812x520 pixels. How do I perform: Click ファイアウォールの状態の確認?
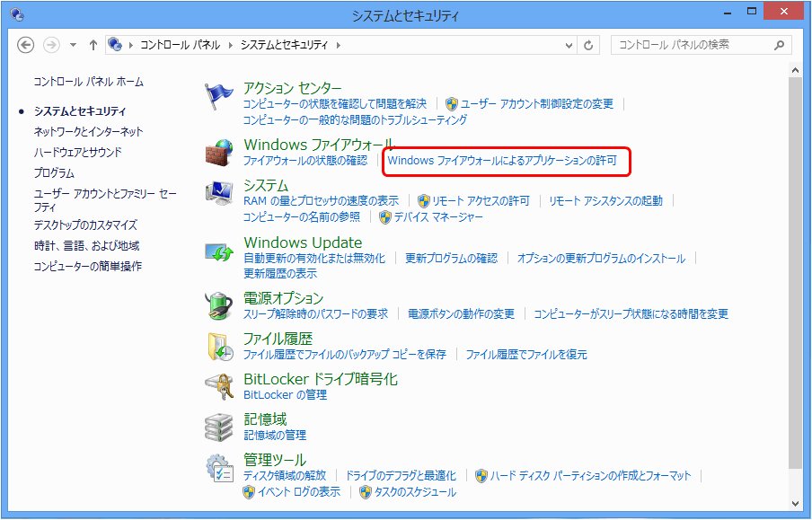pyautogui.click(x=305, y=161)
